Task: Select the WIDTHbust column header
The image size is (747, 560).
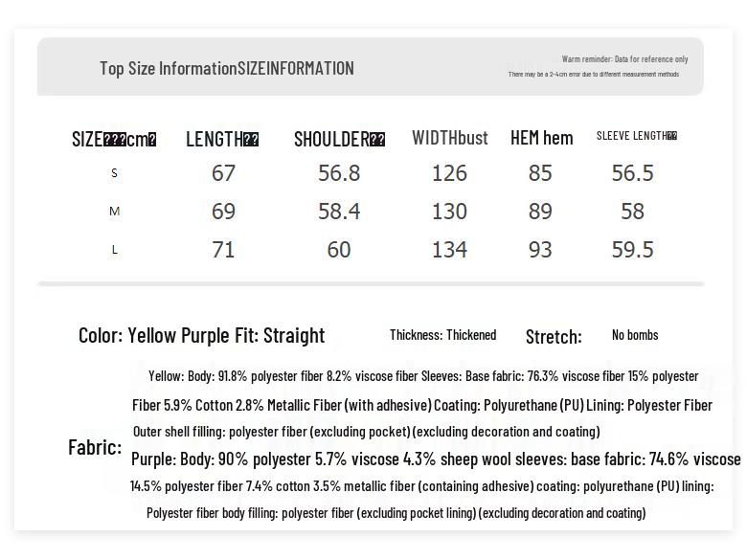Action: tap(450, 138)
